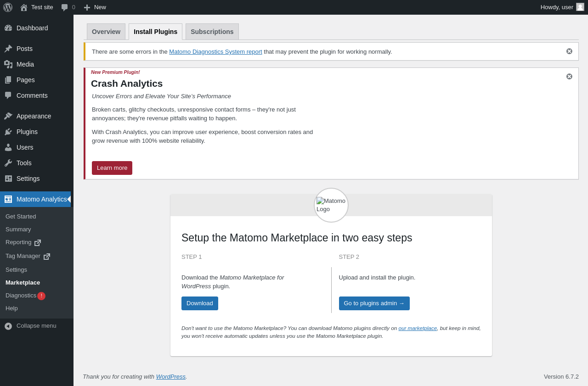Open the comments bubble icon in admin bar
Image resolution: width=588 pixels, height=386 pixels.
point(65,7)
